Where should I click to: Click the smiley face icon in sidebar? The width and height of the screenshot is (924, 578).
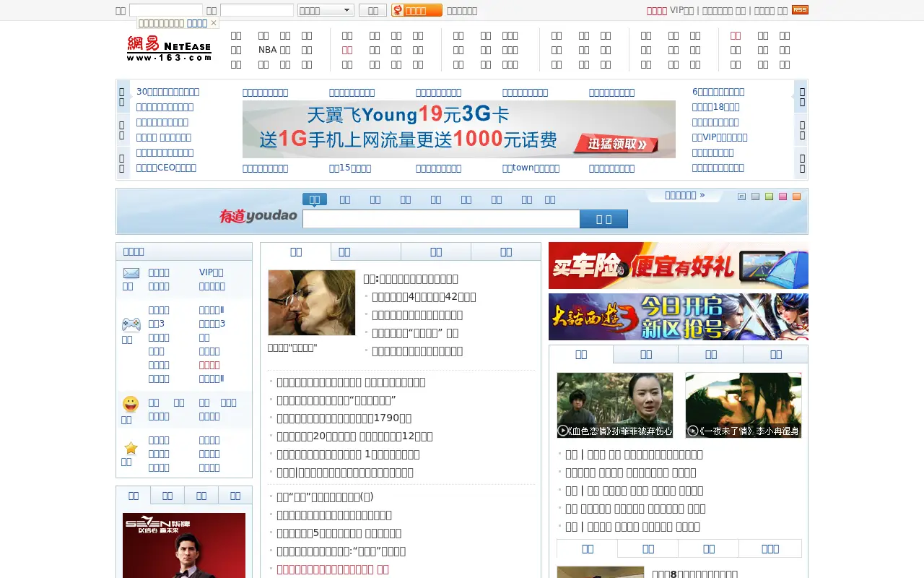click(131, 404)
